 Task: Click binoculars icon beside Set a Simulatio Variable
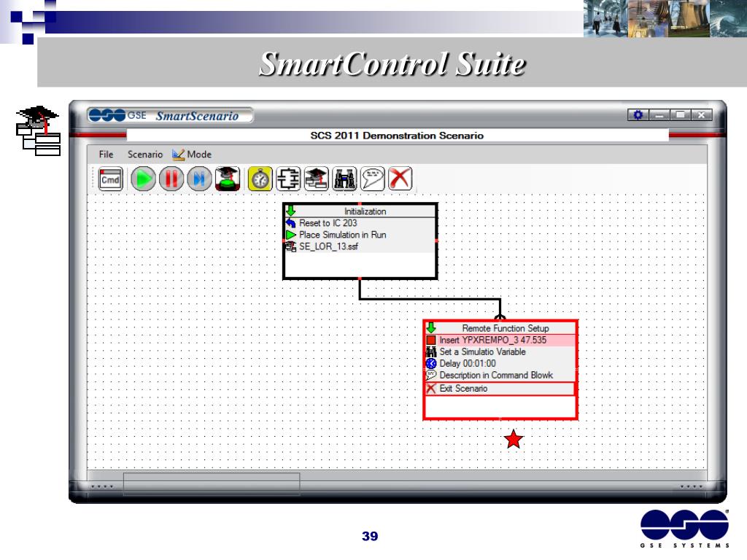(431, 352)
